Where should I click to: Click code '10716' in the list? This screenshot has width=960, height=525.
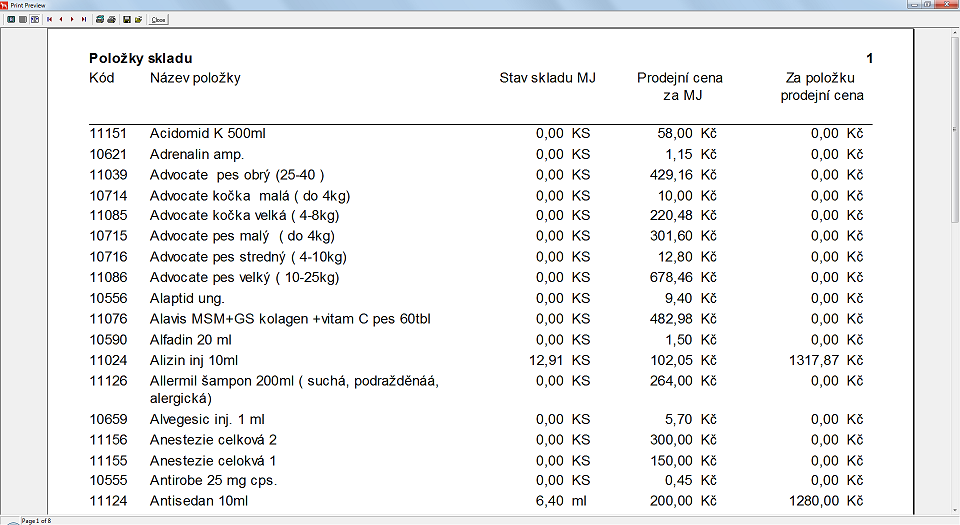click(108, 257)
